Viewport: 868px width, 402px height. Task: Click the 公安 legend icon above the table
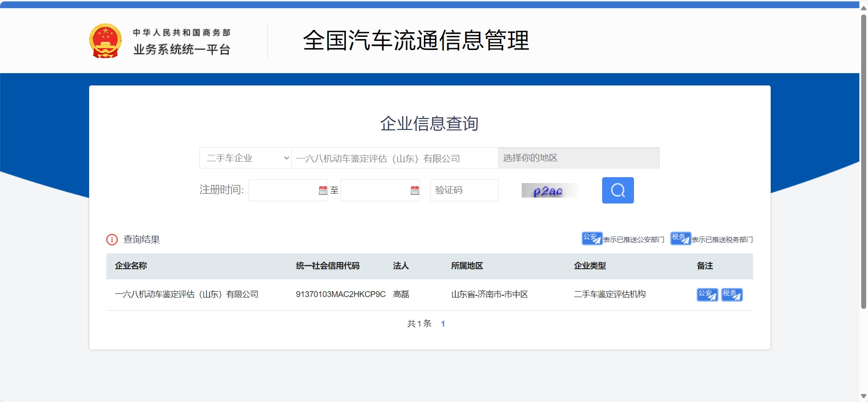(x=592, y=238)
